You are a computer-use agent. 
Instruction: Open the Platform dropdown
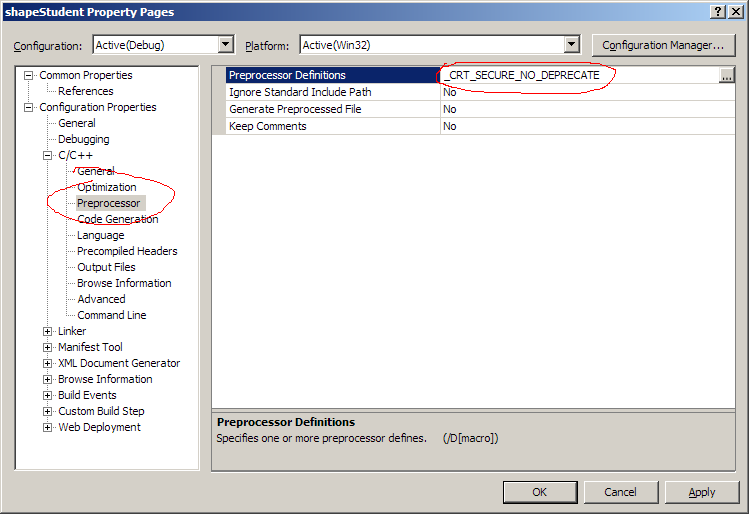pyautogui.click(x=571, y=45)
